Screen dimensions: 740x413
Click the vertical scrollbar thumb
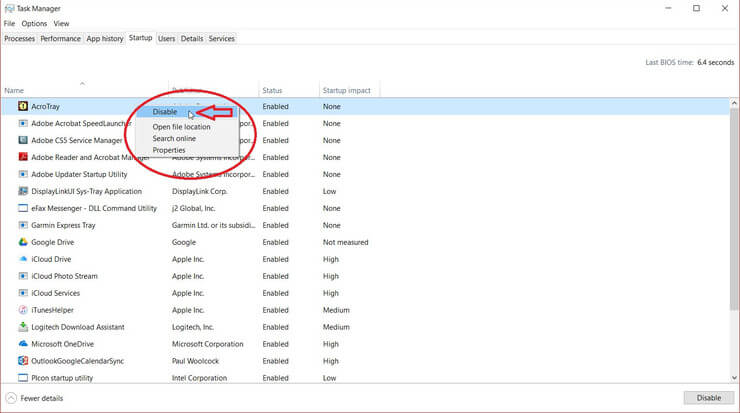tap(734, 209)
